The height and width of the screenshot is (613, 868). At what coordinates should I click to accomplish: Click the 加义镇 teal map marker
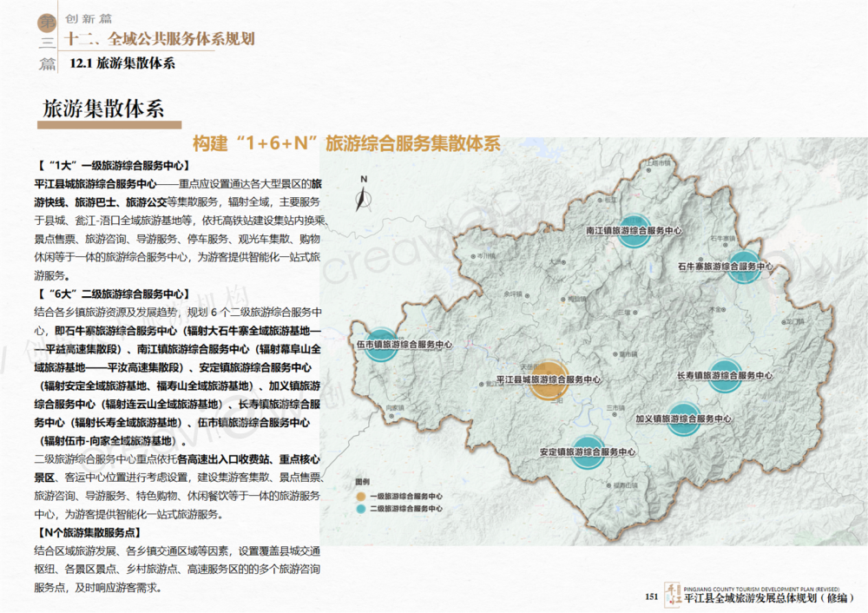(685, 418)
